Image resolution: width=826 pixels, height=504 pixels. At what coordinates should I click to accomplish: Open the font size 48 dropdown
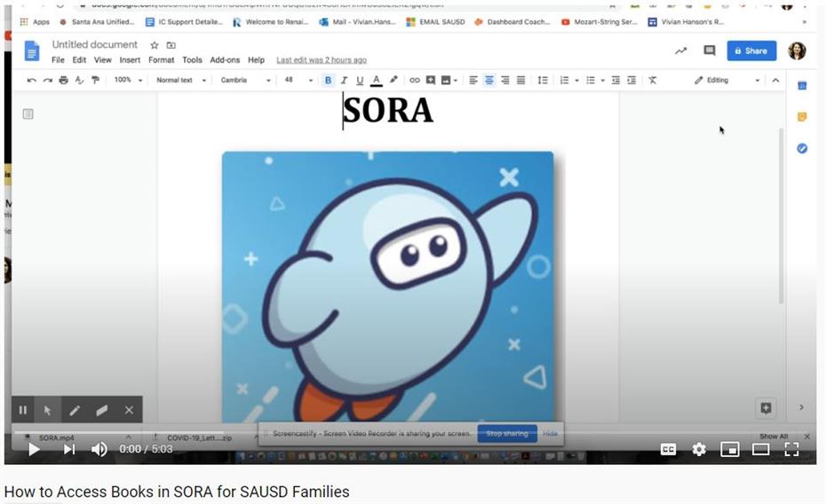[x=298, y=80]
